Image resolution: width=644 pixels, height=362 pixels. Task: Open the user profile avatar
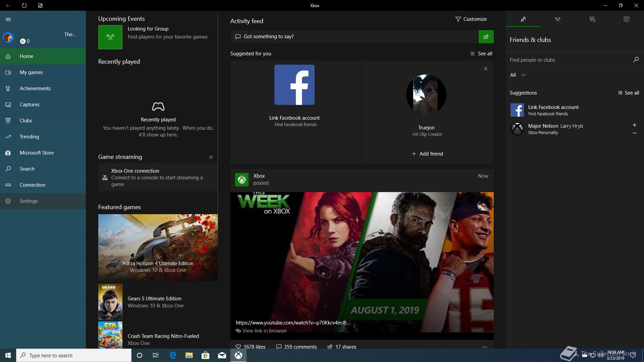pyautogui.click(x=8, y=38)
